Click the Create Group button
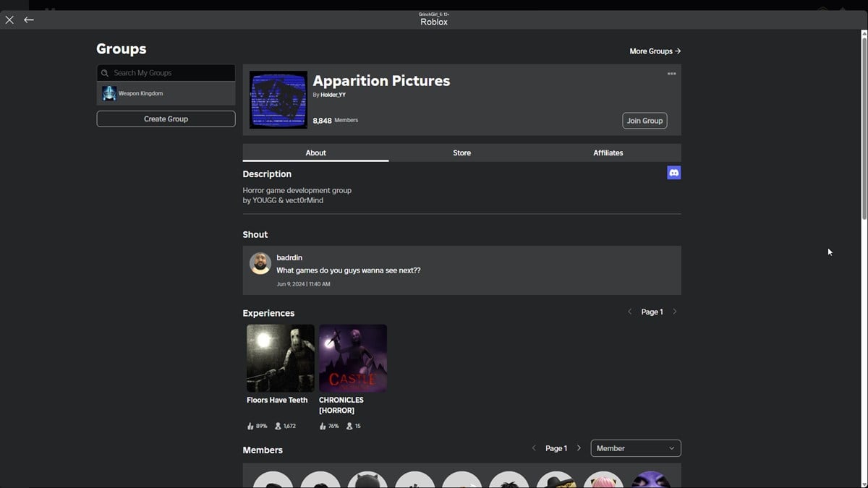 click(166, 119)
